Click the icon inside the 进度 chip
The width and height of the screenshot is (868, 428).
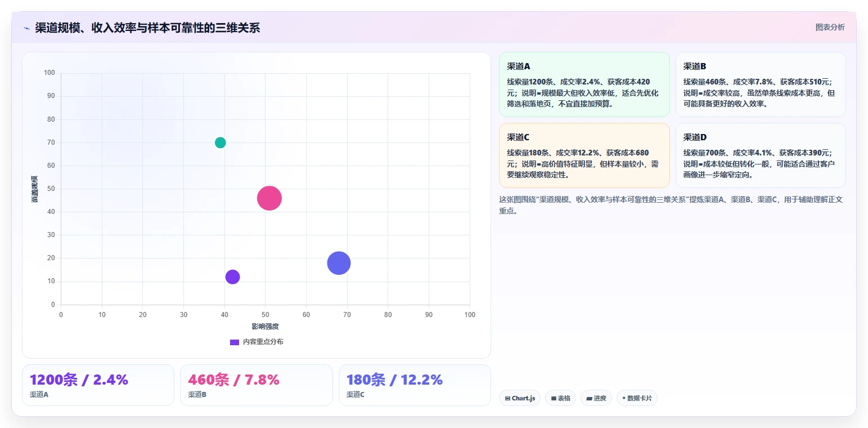[x=589, y=398]
